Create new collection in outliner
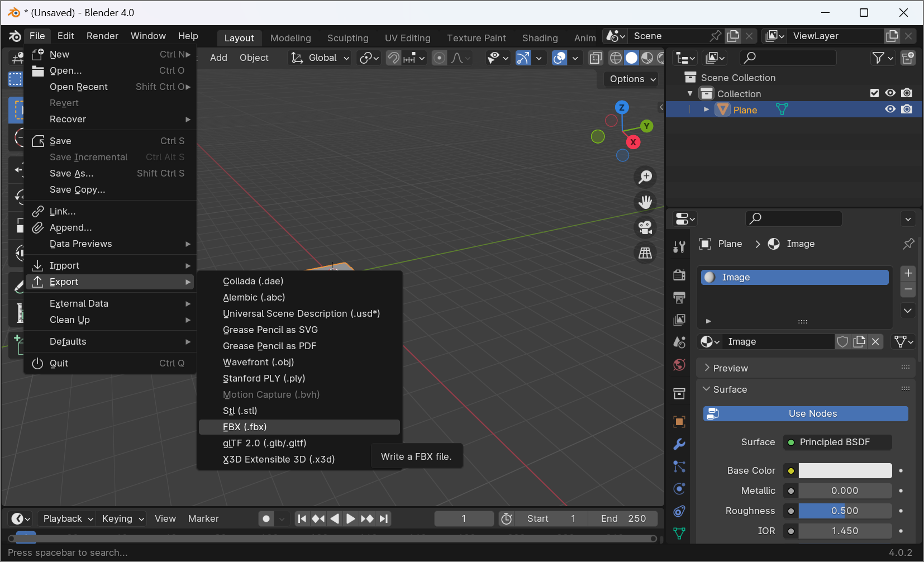Screen dimensions: 924x562 (x=908, y=58)
